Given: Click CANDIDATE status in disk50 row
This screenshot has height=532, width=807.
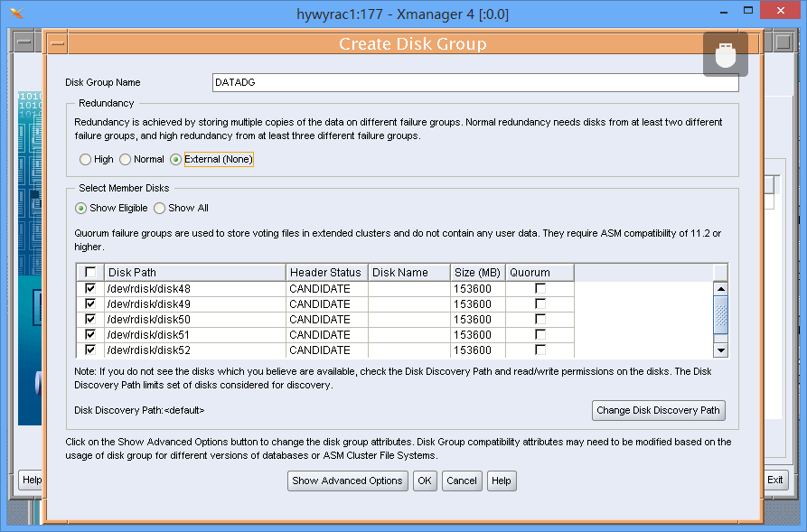Looking at the screenshot, I should pos(327,320).
